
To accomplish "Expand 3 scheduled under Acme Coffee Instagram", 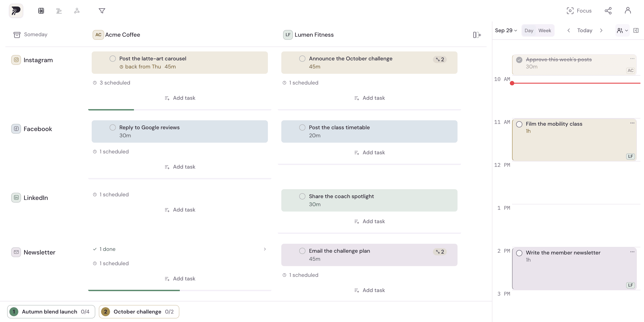I will 112,83.
